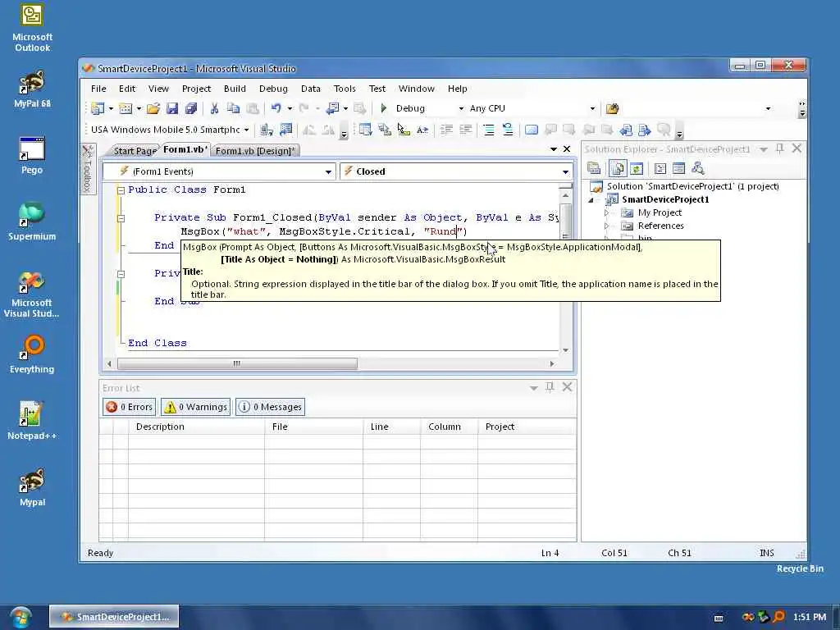This screenshot has width=840, height=630.
Task: Open the Project menu
Action: click(196, 89)
